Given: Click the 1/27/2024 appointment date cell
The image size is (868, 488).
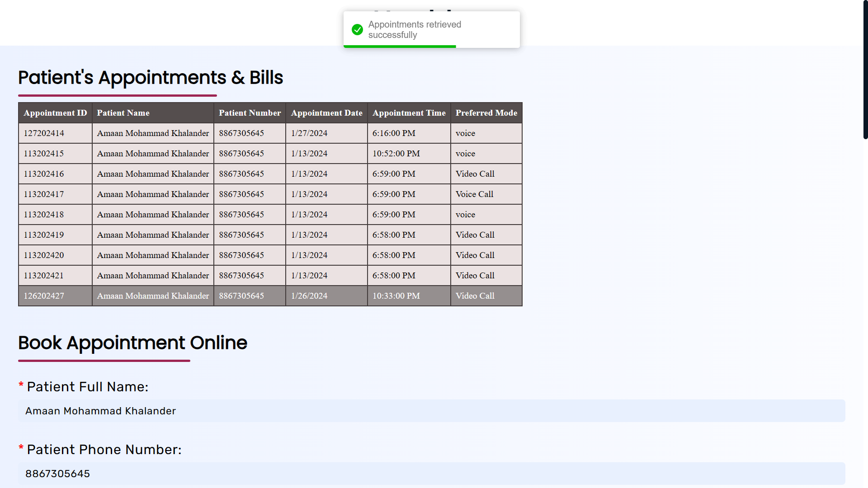Looking at the screenshot, I should click(309, 133).
